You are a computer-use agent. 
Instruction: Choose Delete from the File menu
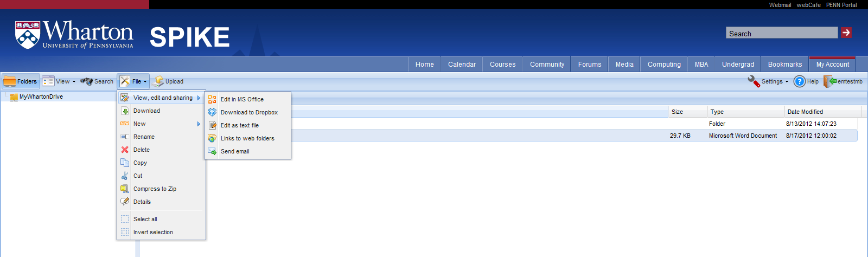pyautogui.click(x=161, y=150)
